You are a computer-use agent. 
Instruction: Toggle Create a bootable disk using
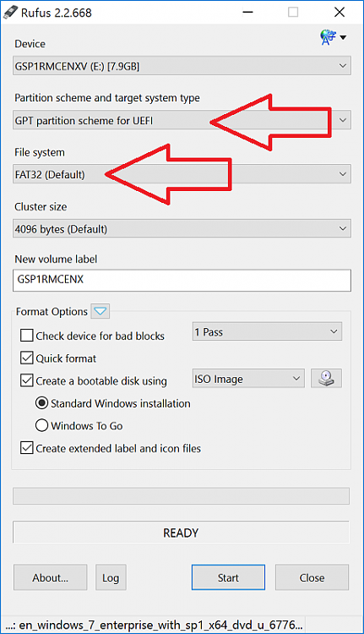(x=27, y=380)
